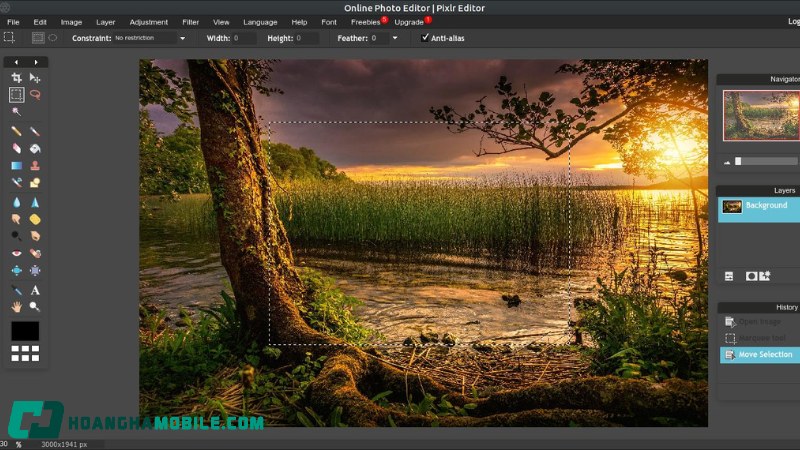Click the Marquee tool history entry
Image resolution: width=800 pixels, height=450 pixels.
760,338
